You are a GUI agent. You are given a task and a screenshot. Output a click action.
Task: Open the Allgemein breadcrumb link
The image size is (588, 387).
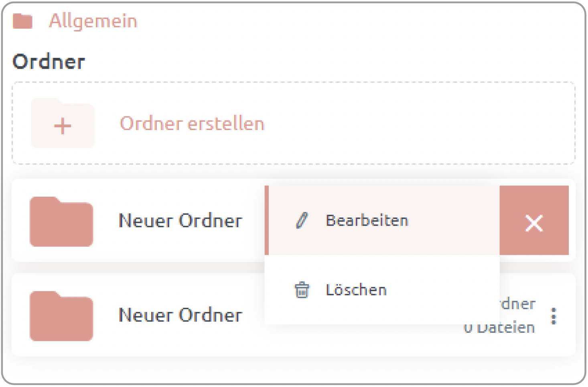pyautogui.click(x=93, y=21)
